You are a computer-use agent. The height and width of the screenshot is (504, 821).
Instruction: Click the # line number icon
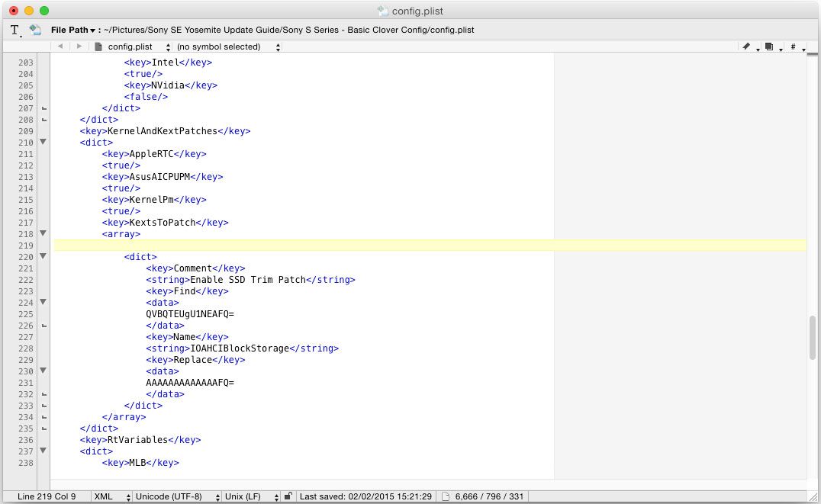[793, 46]
